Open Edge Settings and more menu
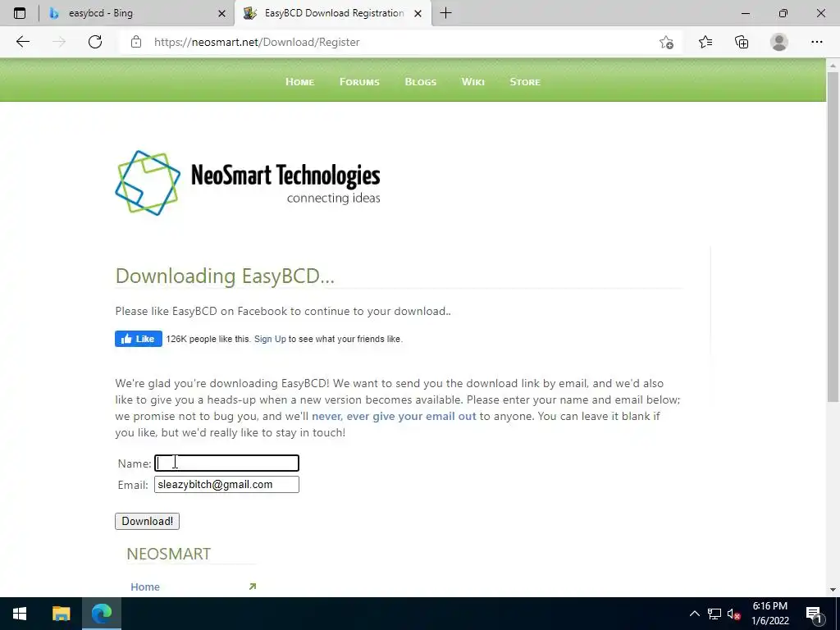Image resolution: width=840 pixels, height=630 pixels. 816,42
